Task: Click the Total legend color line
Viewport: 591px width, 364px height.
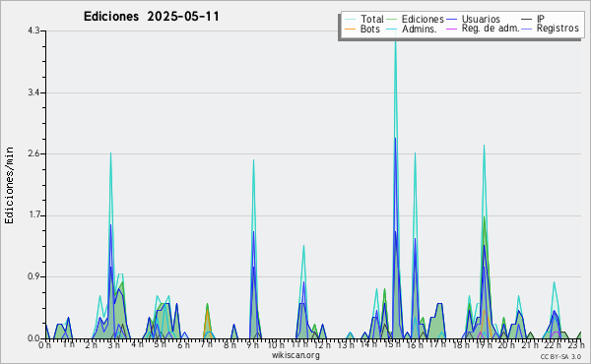Action: (350, 20)
